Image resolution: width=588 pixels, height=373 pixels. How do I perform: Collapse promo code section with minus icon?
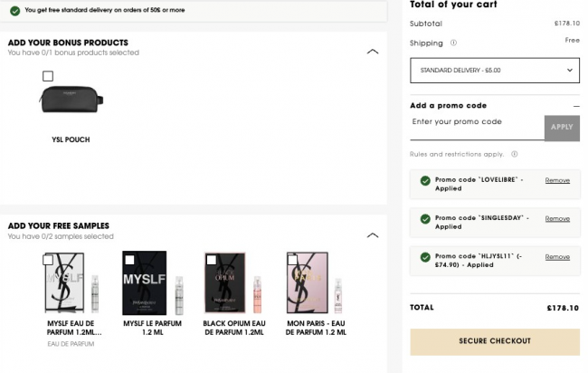click(x=575, y=106)
